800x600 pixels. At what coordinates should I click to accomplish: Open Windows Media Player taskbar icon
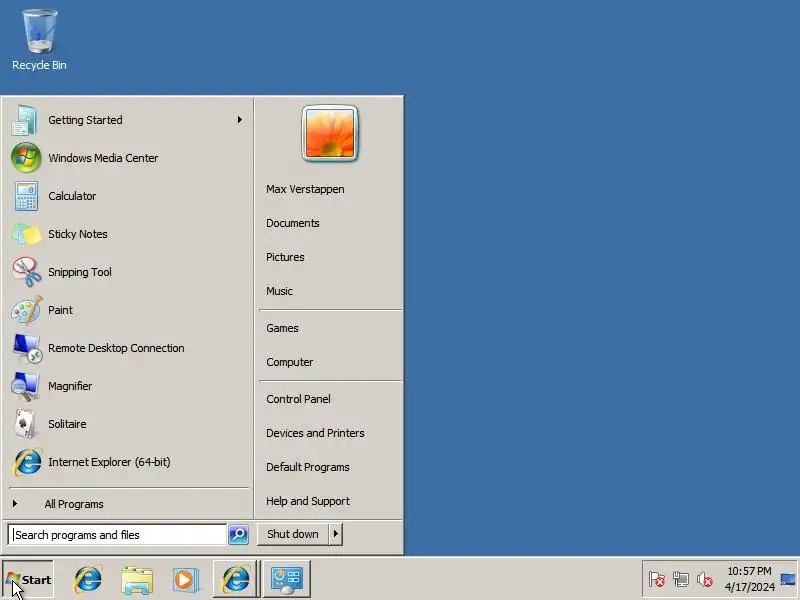pos(185,580)
